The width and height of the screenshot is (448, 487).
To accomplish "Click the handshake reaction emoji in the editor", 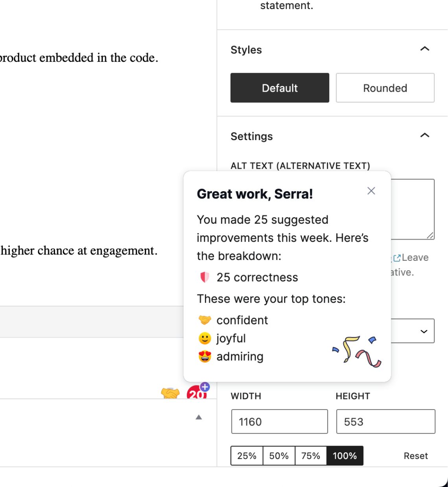I will pyautogui.click(x=170, y=393).
